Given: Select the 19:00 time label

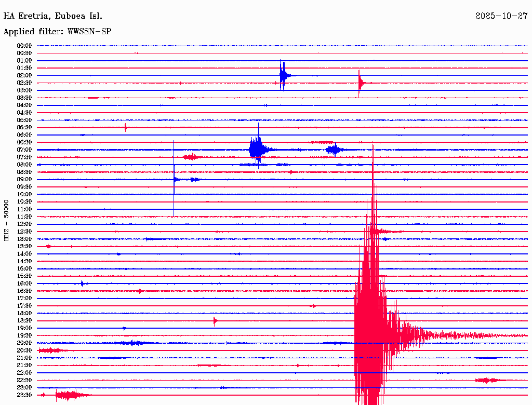Looking at the screenshot, I should coord(24,328).
